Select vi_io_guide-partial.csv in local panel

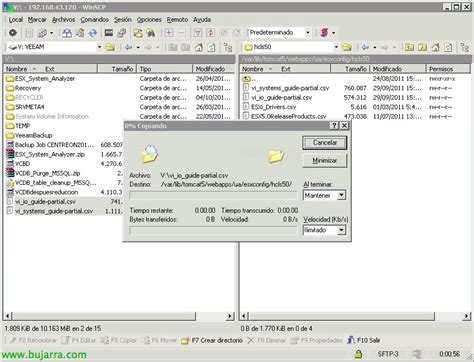pos(41,201)
